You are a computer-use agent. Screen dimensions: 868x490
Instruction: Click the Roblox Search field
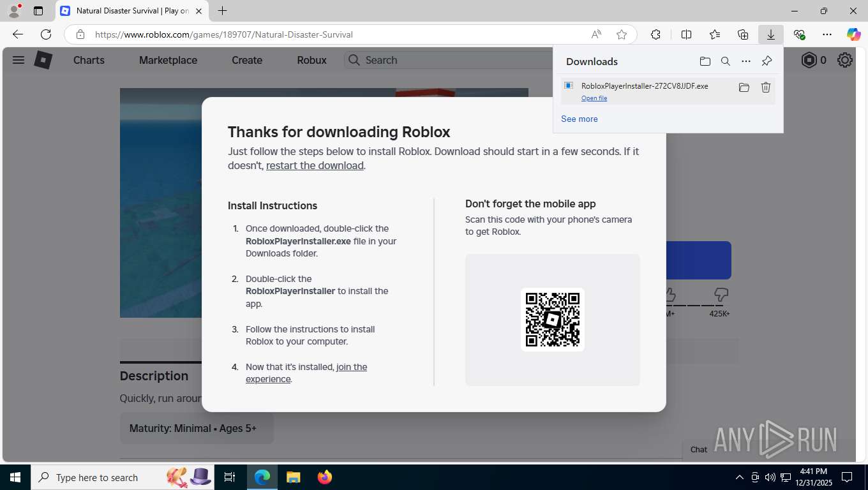(449, 60)
